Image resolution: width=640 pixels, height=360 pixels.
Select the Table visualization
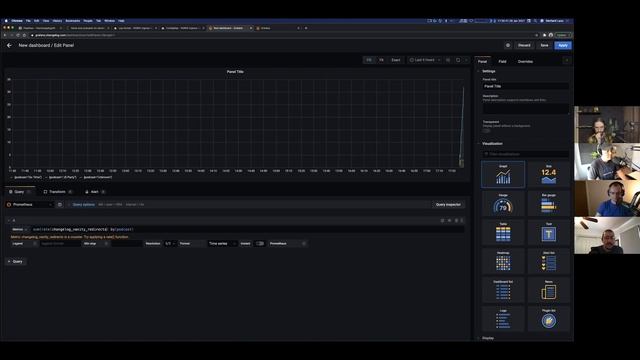[x=503, y=232]
